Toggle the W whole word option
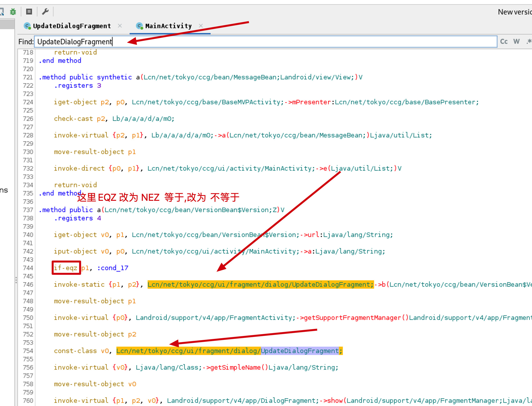 (516, 41)
